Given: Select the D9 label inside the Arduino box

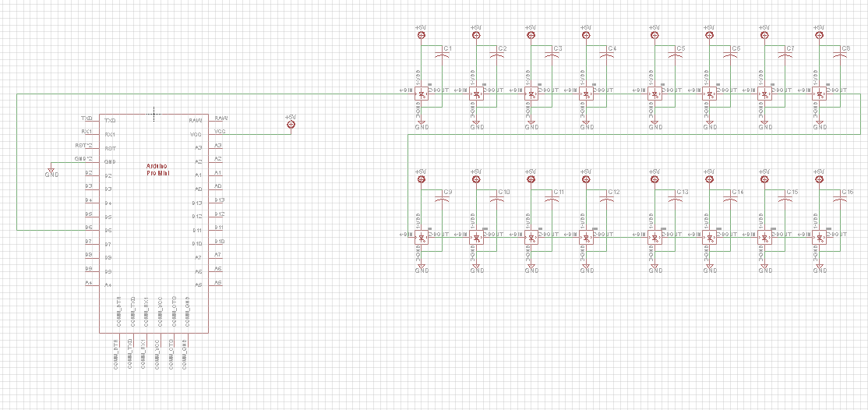Looking at the screenshot, I should (x=108, y=271).
